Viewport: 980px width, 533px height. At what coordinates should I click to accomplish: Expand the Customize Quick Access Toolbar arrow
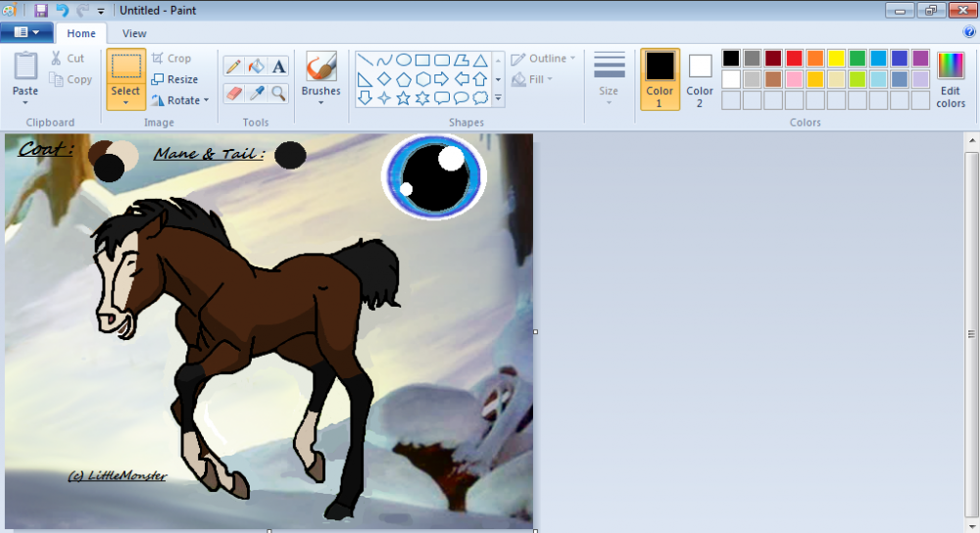101,11
